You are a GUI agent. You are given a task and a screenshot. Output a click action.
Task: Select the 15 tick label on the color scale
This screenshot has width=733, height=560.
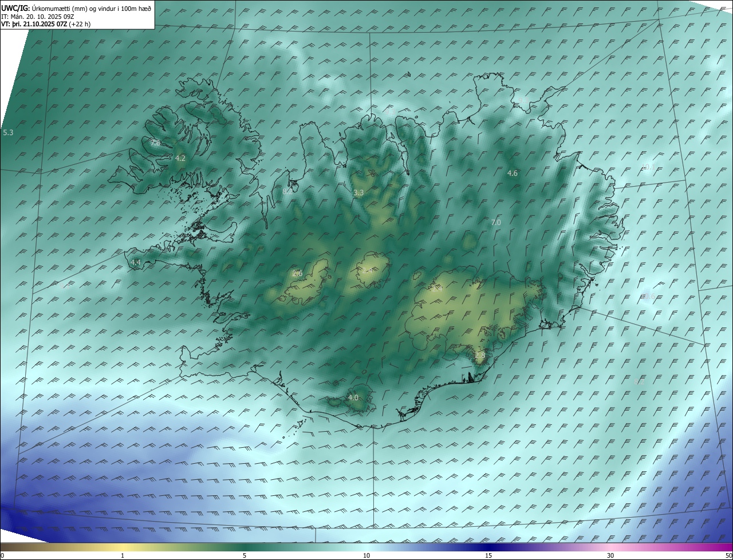[x=488, y=555]
